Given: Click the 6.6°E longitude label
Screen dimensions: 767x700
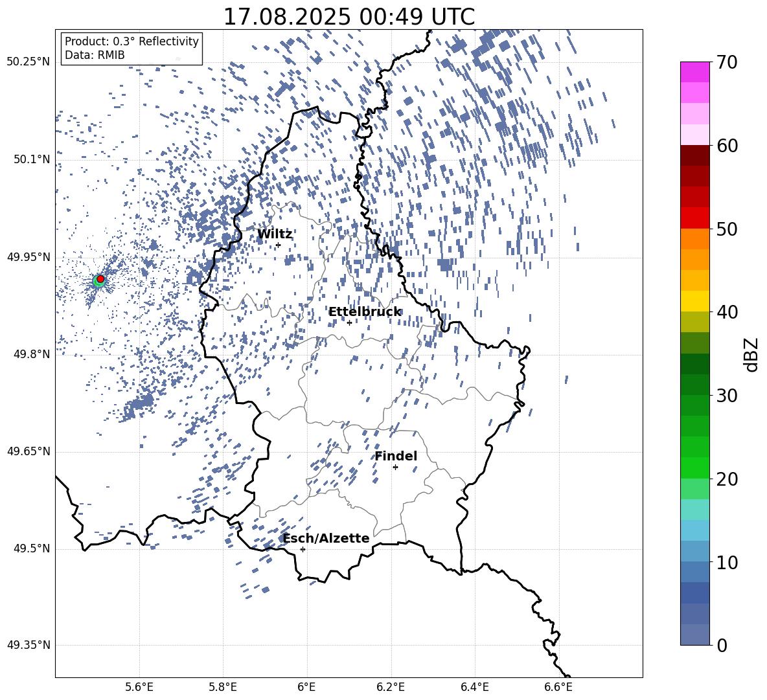Looking at the screenshot, I should [558, 687].
